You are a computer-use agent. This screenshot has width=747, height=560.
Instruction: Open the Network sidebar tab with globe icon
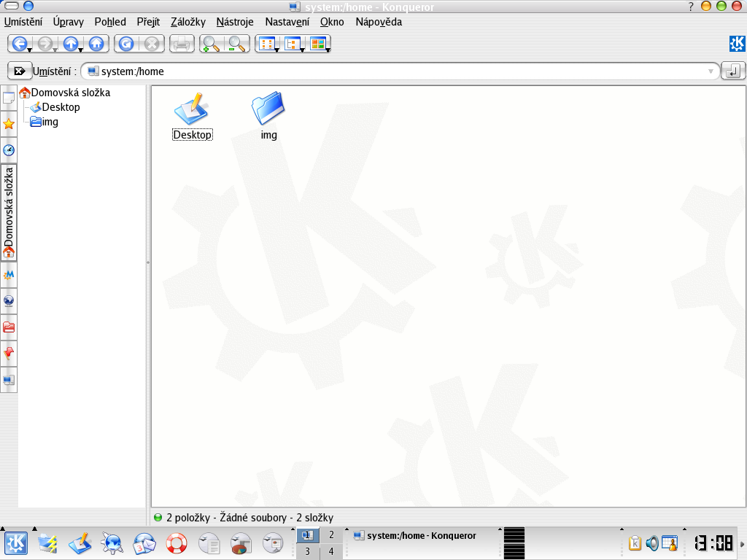[9, 301]
